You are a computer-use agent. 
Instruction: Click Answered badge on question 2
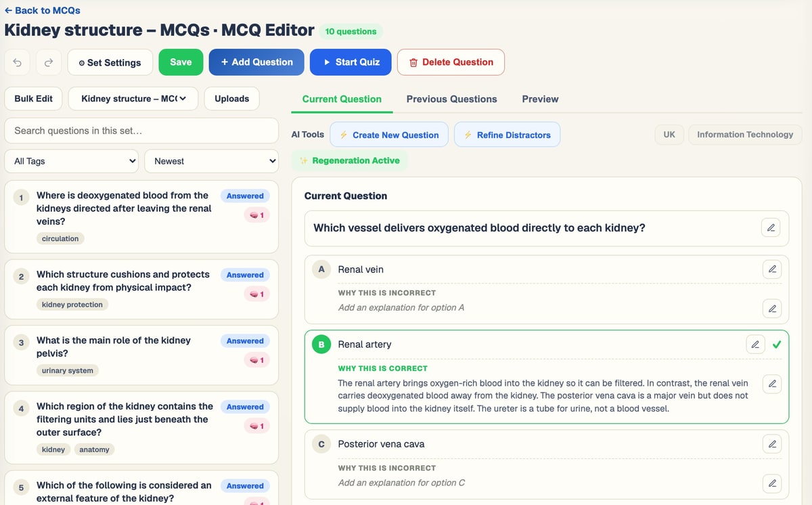[245, 276]
